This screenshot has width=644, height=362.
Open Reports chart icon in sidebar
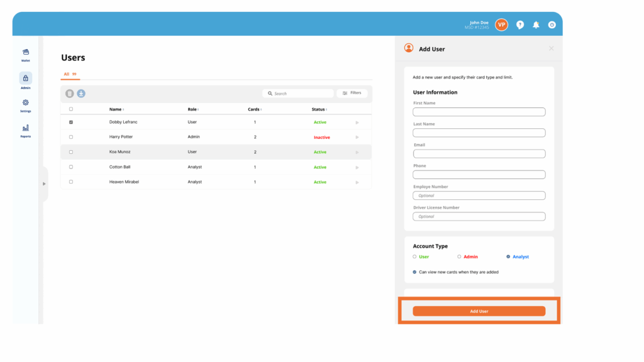25,128
